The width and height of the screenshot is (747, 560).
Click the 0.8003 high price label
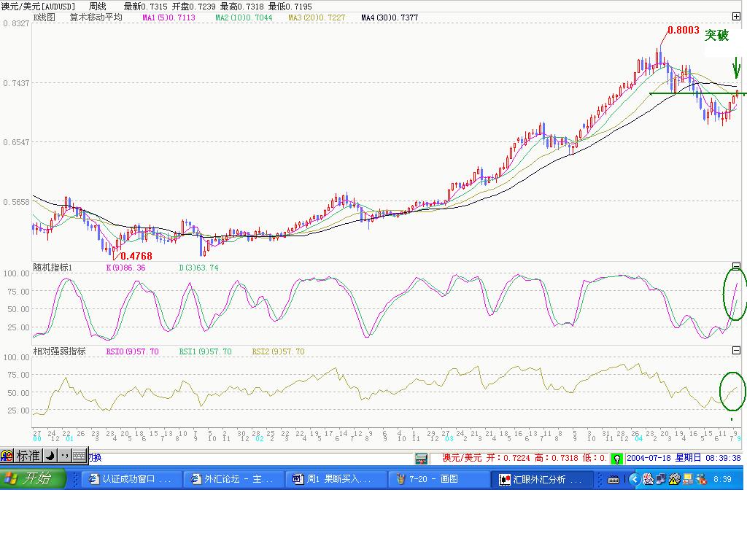click(684, 30)
